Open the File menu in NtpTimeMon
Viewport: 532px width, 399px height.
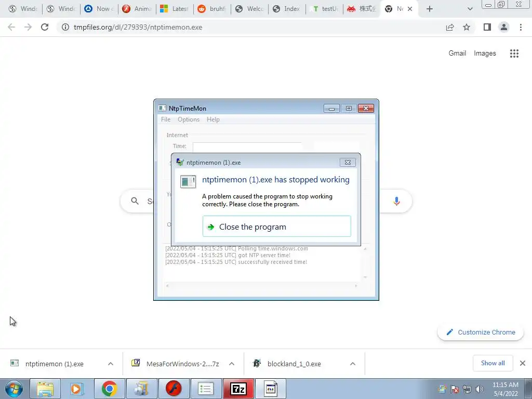pyautogui.click(x=166, y=119)
